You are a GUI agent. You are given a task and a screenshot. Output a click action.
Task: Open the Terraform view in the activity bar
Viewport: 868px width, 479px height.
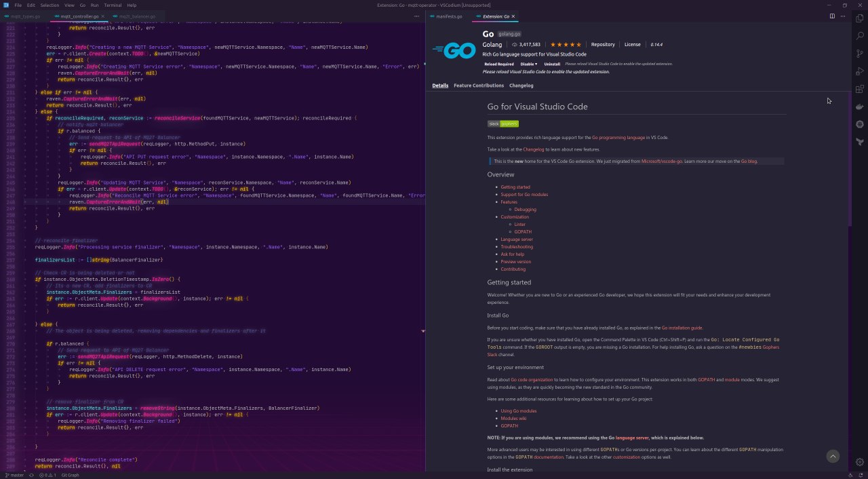tap(860, 142)
